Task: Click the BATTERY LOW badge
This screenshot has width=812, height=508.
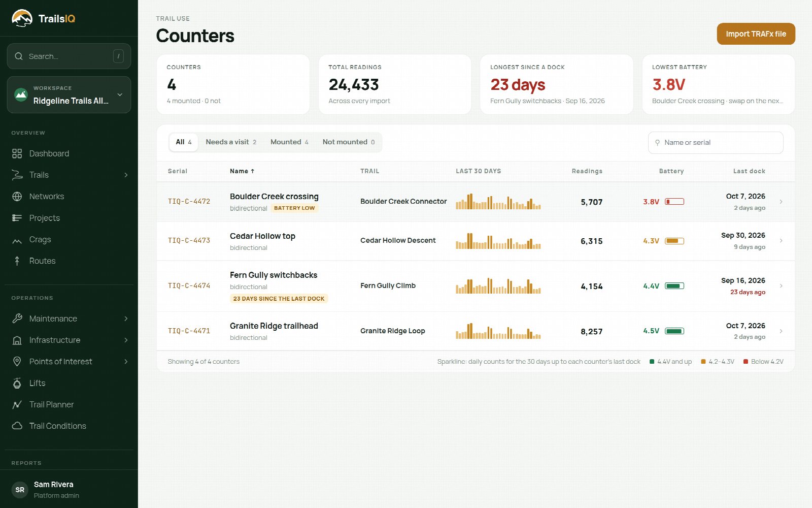Action: coord(294,208)
